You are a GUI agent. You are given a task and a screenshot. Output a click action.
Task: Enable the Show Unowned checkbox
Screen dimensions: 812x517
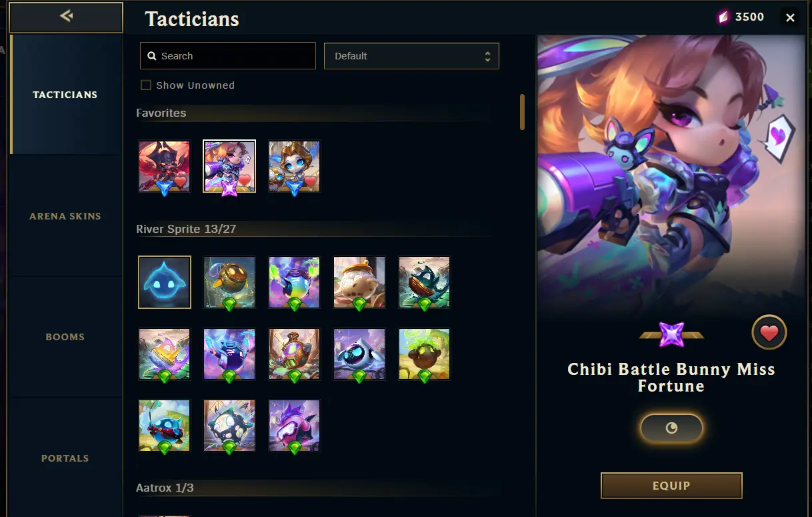point(146,85)
